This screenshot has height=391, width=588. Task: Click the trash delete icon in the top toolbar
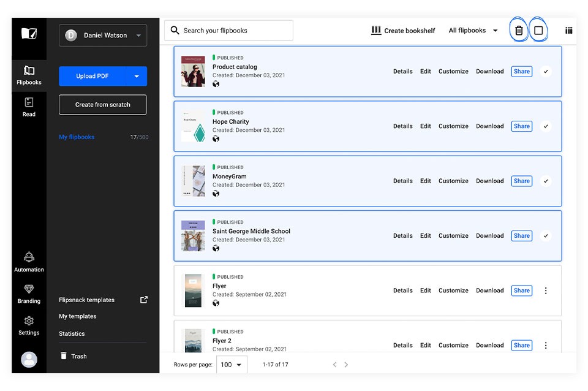pos(519,31)
